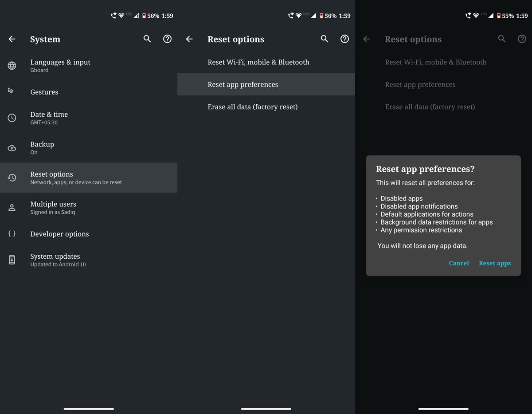Tap 'Default applications for actions' bullet
The image size is (532, 414).
[x=426, y=214]
